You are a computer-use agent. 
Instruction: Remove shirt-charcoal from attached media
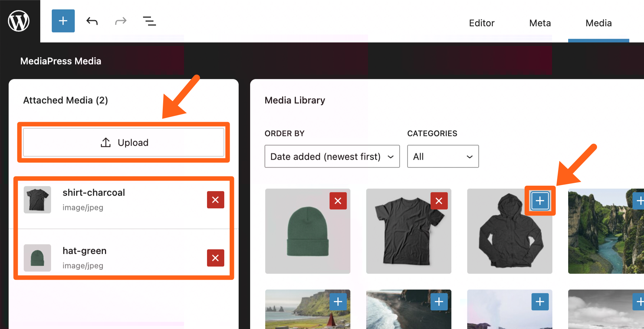pyautogui.click(x=215, y=200)
